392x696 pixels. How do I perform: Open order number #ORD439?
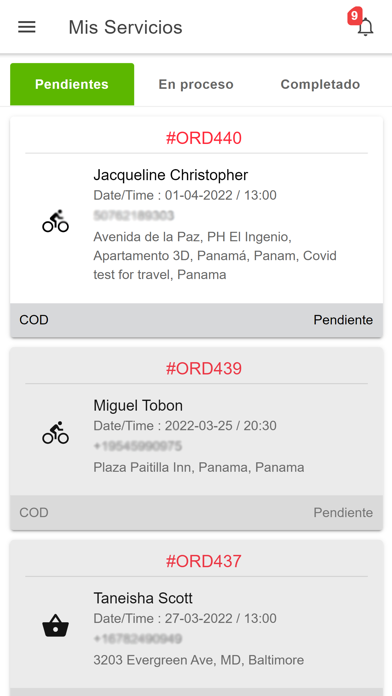click(204, 368)
